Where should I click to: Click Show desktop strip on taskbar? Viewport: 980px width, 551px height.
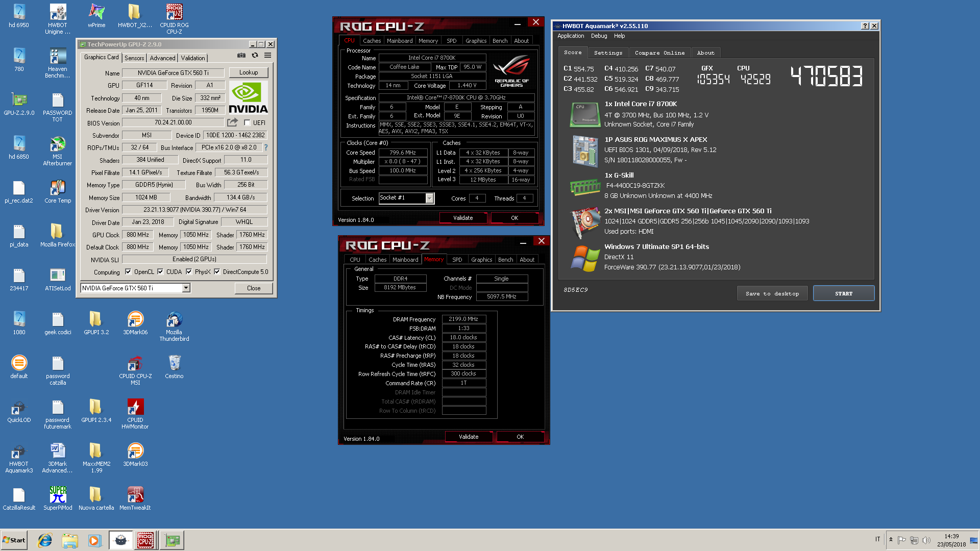(x=974, y=540)
